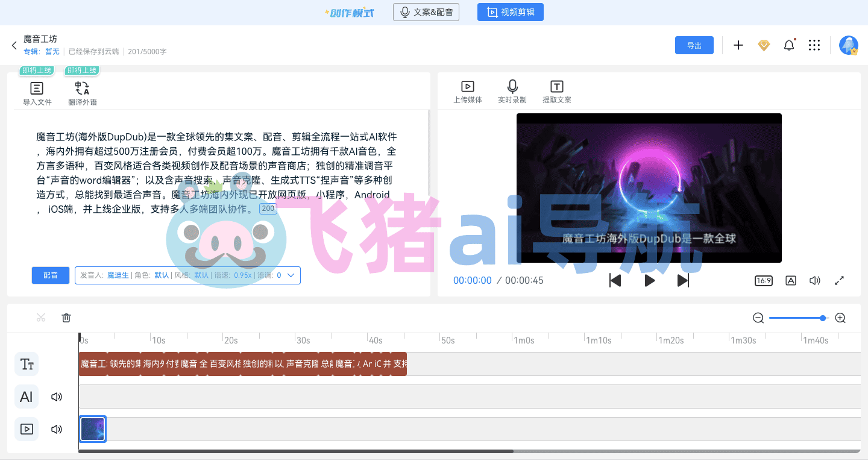Open the VIP diamond icon
The image size is (868, 461).
764,45
